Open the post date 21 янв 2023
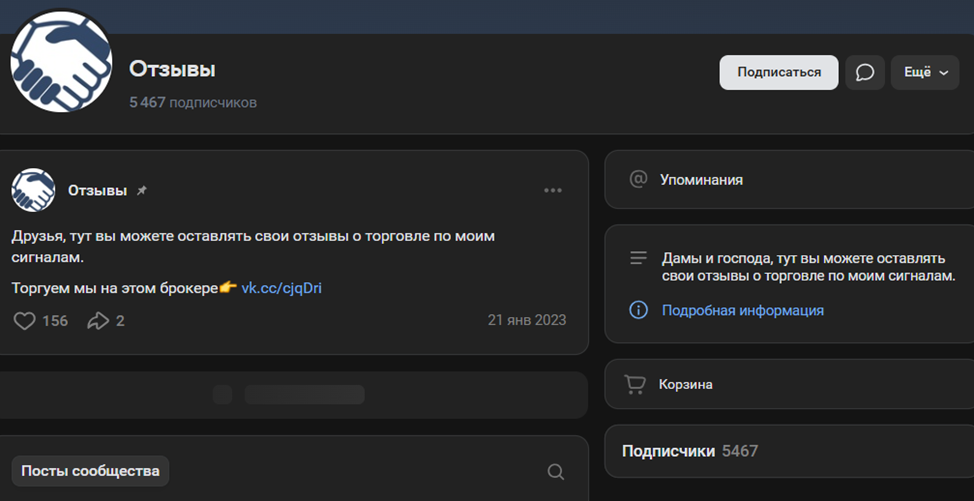Screen dimensions: 974x501 tap(526, 320)
